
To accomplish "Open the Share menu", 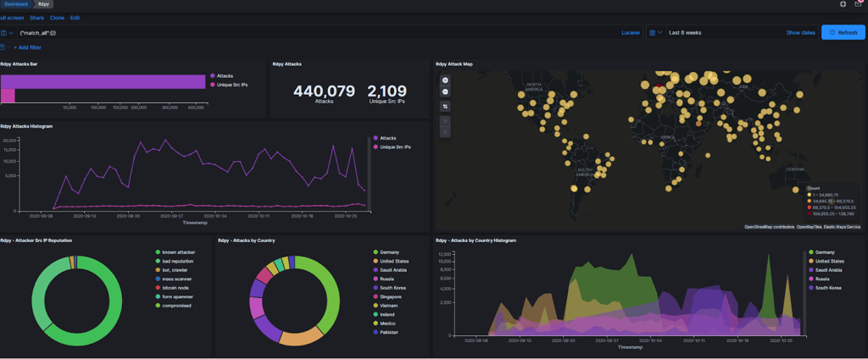I will 36,18.
